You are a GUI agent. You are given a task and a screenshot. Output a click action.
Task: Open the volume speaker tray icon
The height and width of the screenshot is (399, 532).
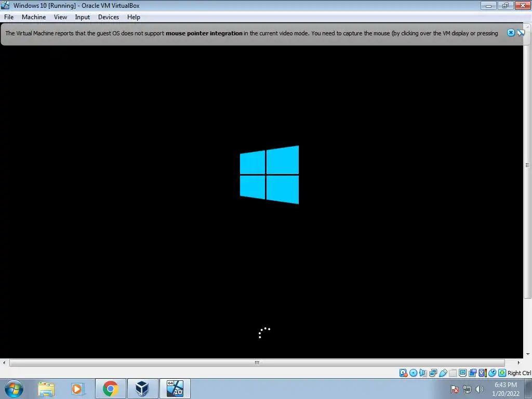480,389
